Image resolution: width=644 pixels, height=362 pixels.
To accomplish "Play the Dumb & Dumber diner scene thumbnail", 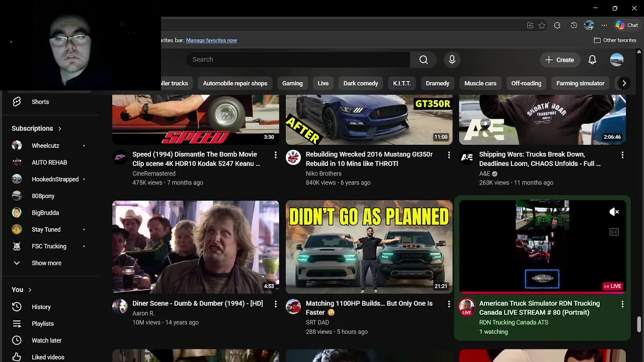I will pos(196,247).
